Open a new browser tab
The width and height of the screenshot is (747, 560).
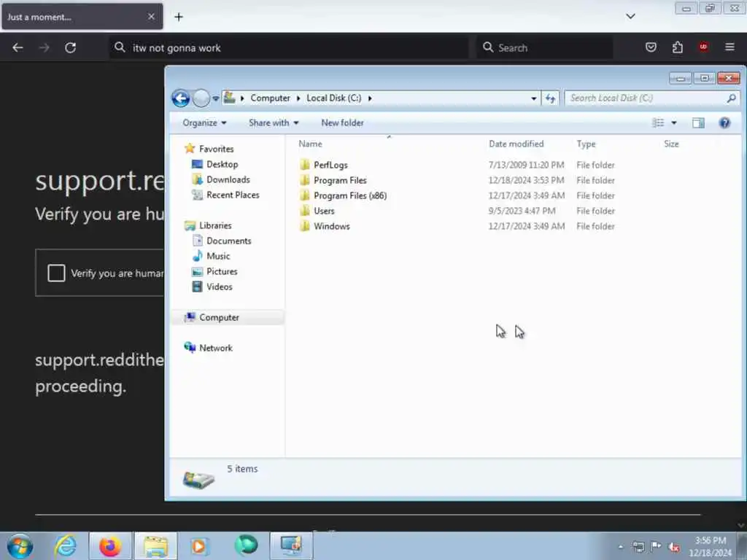coord(179,17)
